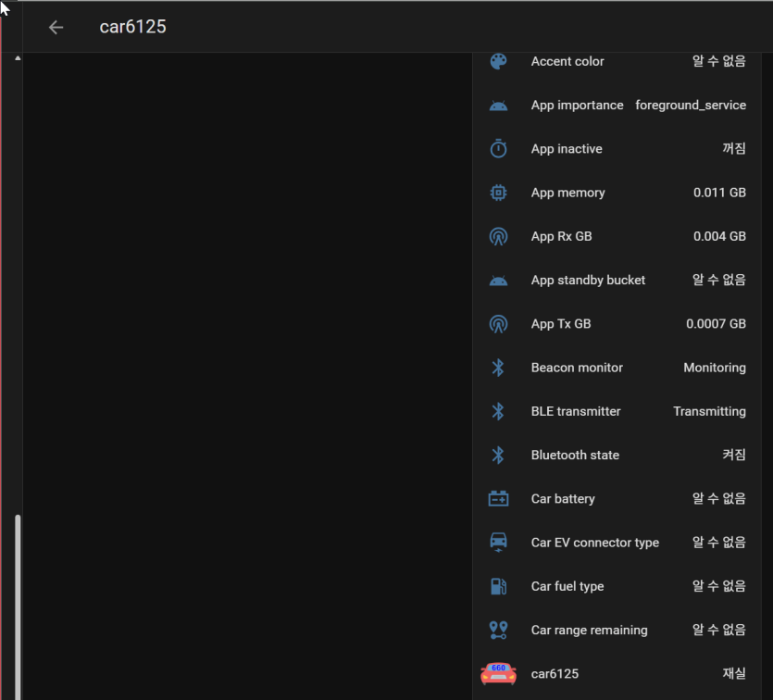Screen dimensions: 773x700
Task: Click the foreground_service value
Action: [x=691, y=106]
